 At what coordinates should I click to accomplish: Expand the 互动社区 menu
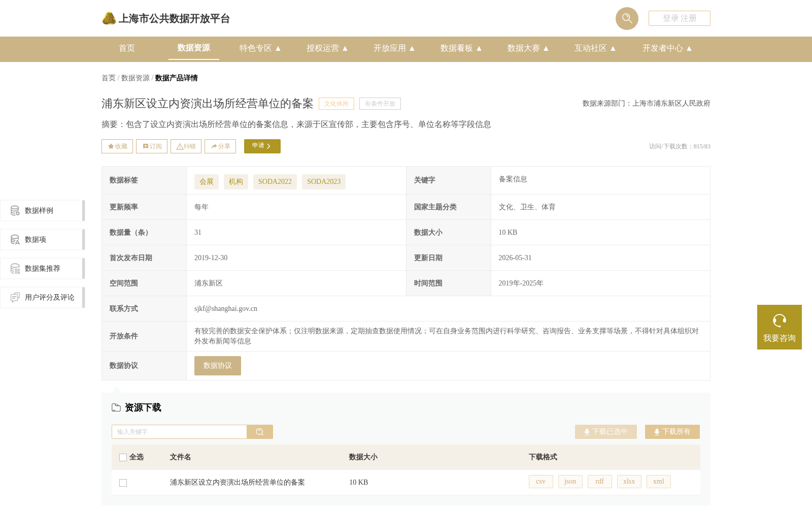click(x=595, y=48)
